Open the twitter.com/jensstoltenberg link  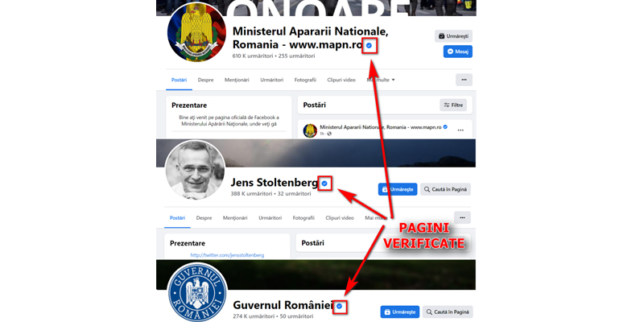click(227, 255)
